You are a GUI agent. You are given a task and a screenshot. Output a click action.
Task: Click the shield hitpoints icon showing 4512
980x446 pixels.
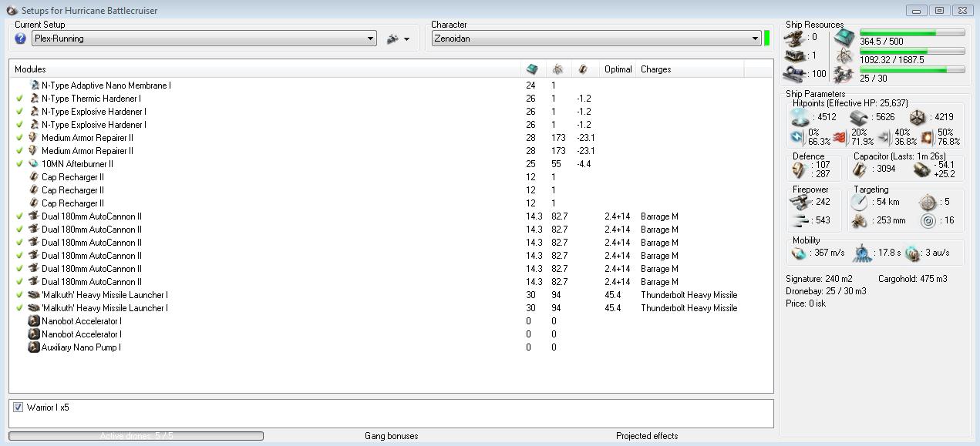tap(800, 117)
